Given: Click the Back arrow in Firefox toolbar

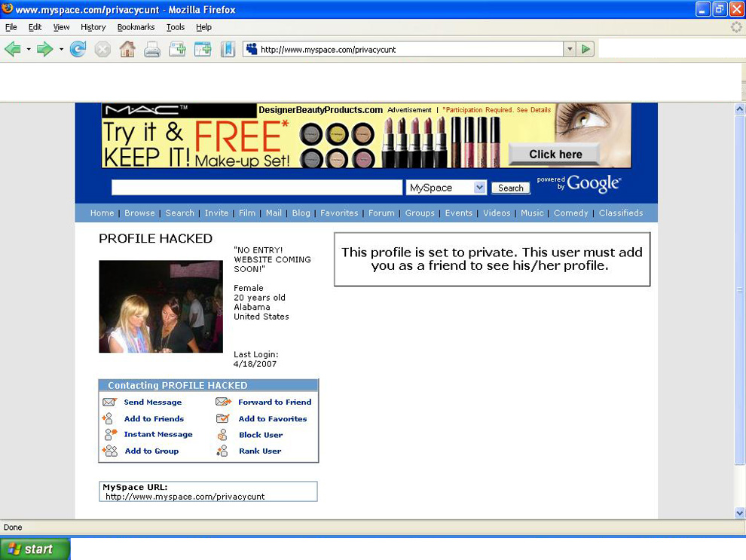Looking at the screenshot, I should click(13, 49).
